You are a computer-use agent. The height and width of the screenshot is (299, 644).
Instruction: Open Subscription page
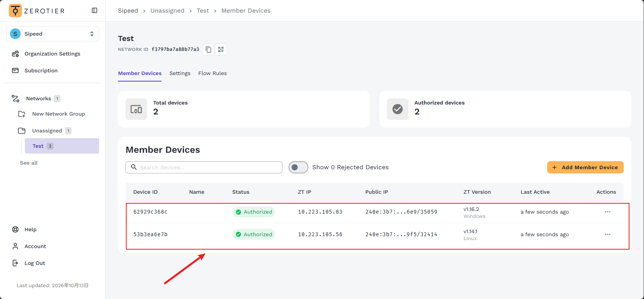coord(41,70)
